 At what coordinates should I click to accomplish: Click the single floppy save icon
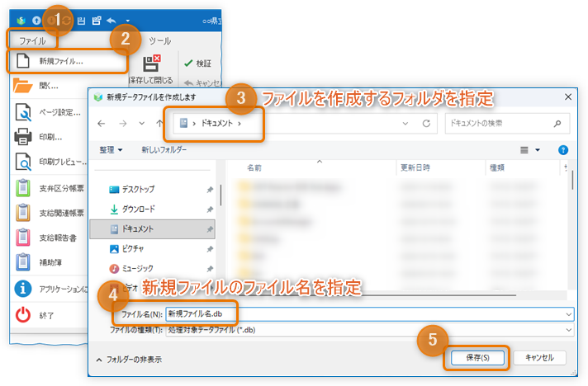click(x=82, y=21)
